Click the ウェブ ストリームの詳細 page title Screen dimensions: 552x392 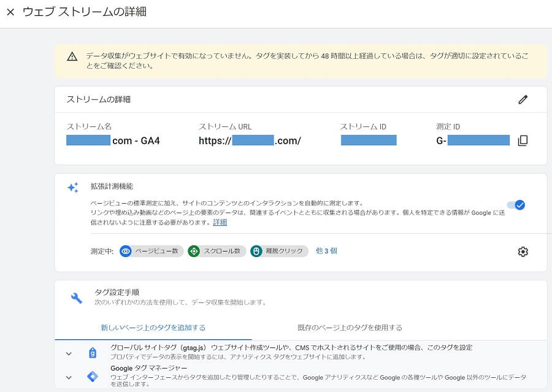coord(85,12)
